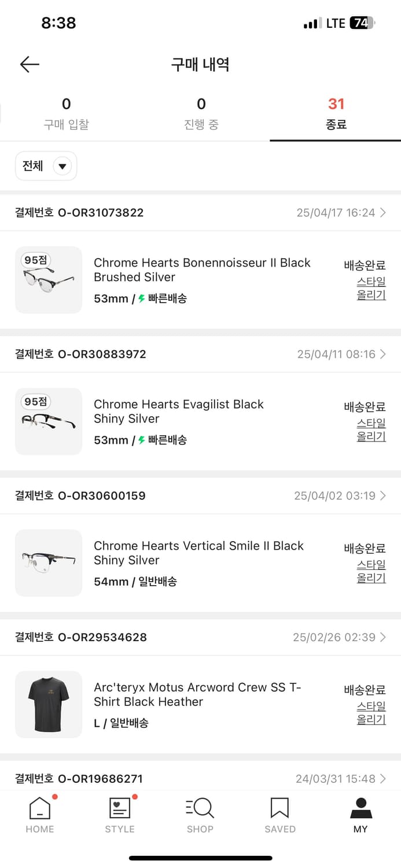Expand order O-OR29534628 details chevron

pyautogui.click(x=384, y=637)
